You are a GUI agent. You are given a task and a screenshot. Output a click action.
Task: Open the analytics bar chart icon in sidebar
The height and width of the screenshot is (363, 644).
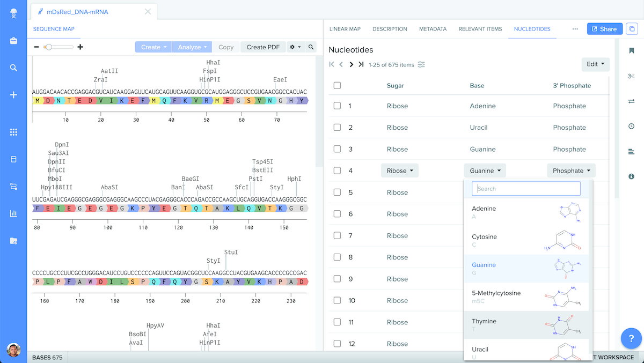[13, 213]
